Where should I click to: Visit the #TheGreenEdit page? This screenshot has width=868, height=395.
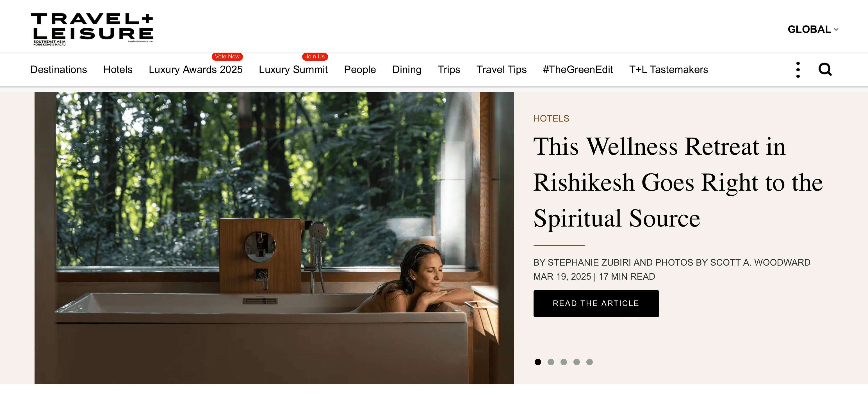[x=578, y=70]
